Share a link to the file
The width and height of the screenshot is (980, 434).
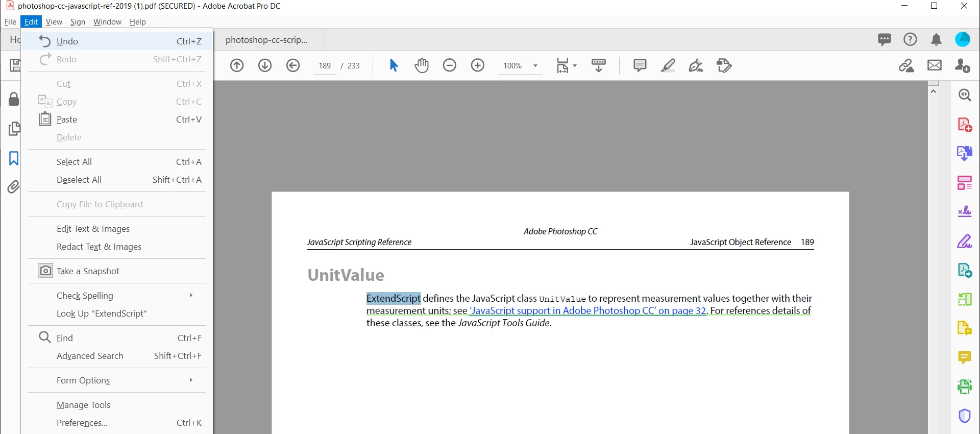pos(906,65)
